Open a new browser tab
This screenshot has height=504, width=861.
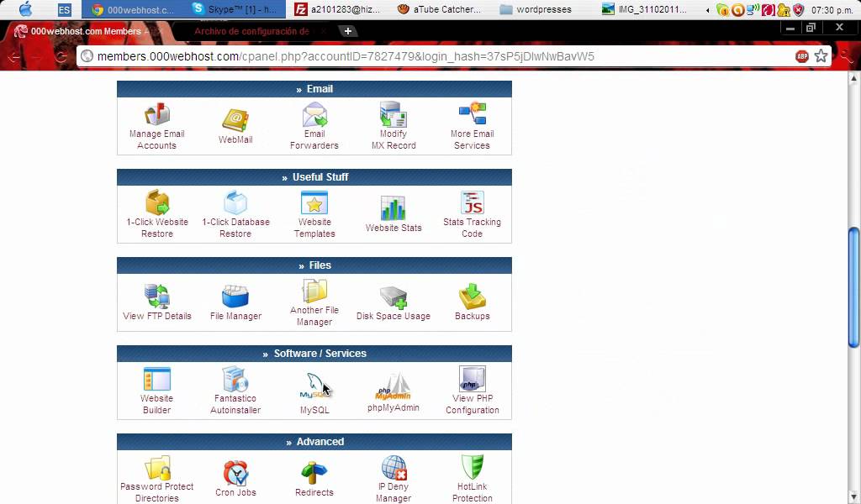tap(347, 31)
